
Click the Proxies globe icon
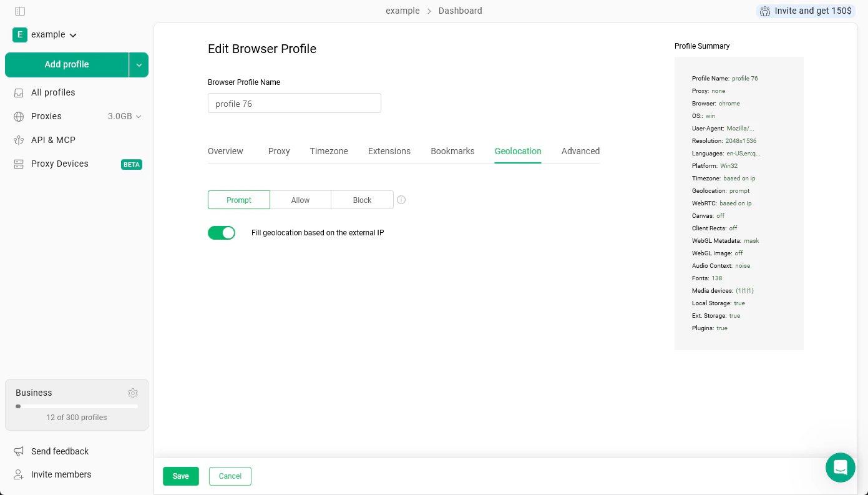(19, 116)
